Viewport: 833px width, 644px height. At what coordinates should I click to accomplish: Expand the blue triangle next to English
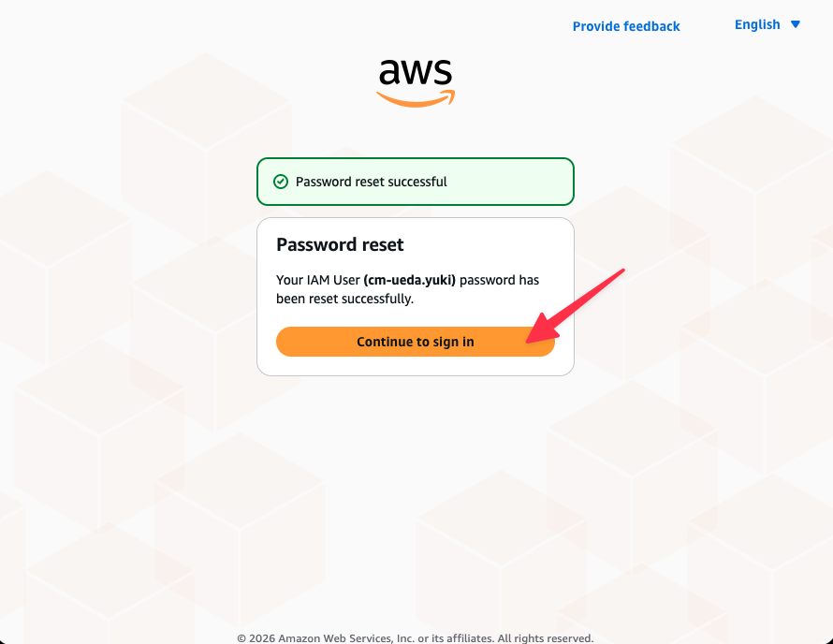(x=796, y=24)
